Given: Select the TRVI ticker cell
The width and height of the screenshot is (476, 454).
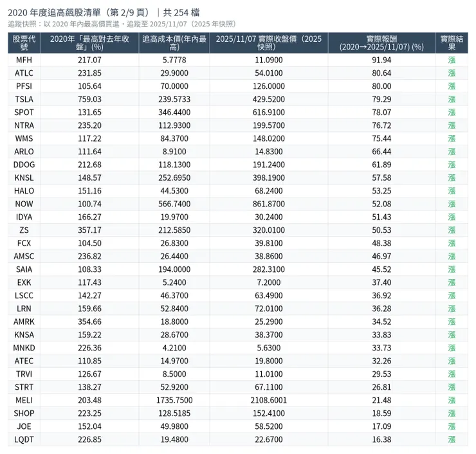Looking at the screenshot, I should (24, 374).
